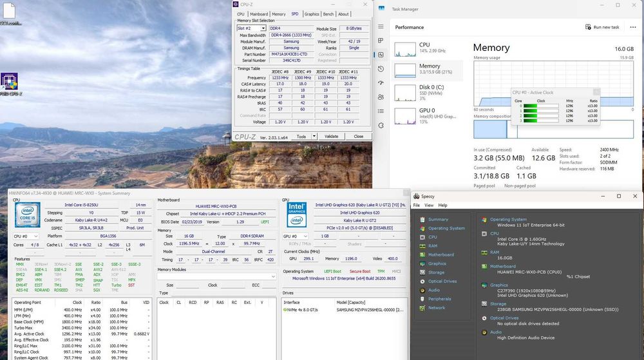Open Processes page icon in Task Manager sidebar
The height and width of the screenshot is (360, 644).
381,41
